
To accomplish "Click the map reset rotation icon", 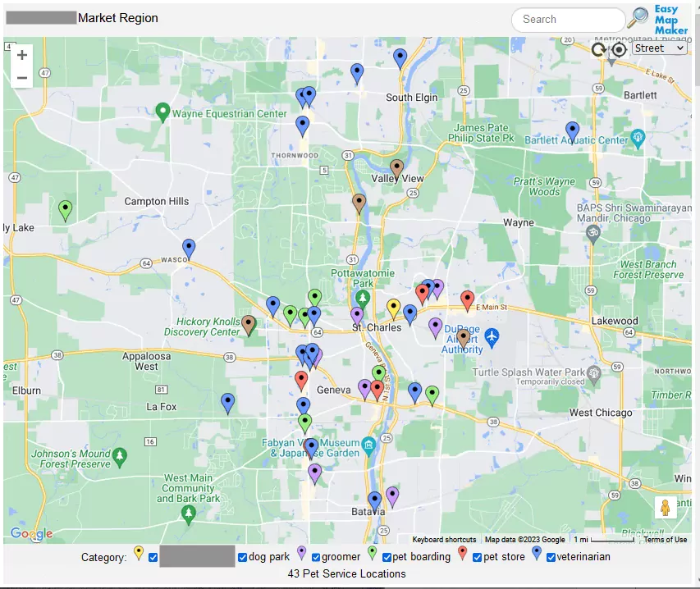I will 600,49.
